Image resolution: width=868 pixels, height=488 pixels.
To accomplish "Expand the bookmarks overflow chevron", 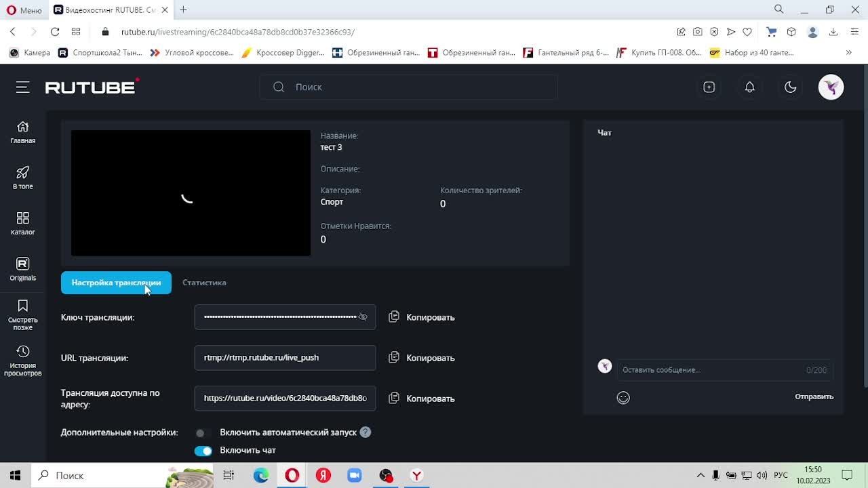I will (x=848, y=52).
